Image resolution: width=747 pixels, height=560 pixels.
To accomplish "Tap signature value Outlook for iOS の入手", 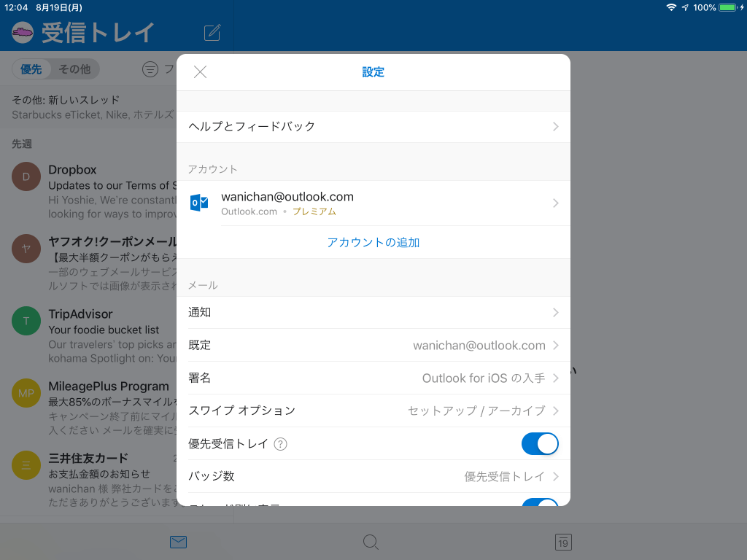I will coord(484,378).
